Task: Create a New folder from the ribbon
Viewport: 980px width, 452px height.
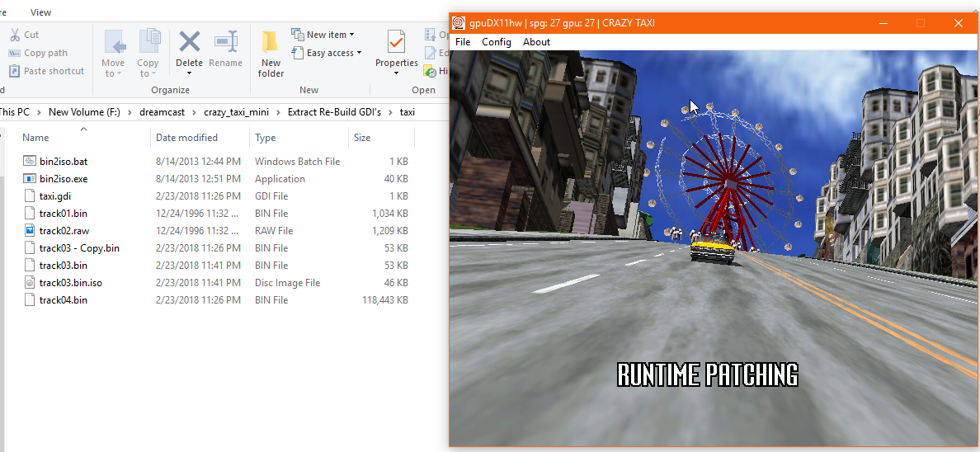Action: click(271, 54)
